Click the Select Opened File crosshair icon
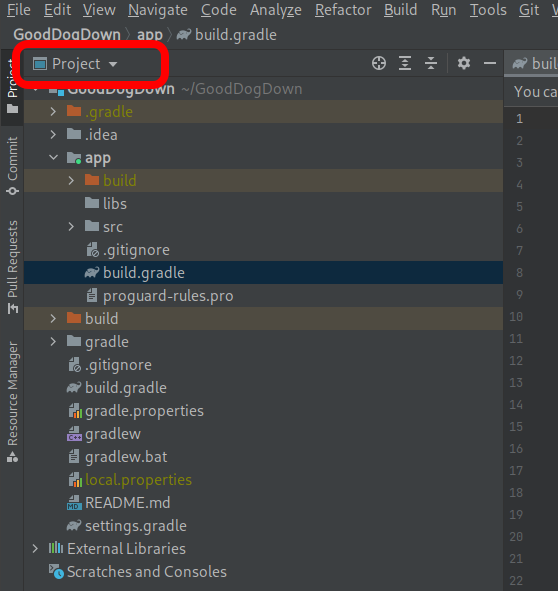The image size is (558, 591). pyautogui.click(x=379, y=63)
